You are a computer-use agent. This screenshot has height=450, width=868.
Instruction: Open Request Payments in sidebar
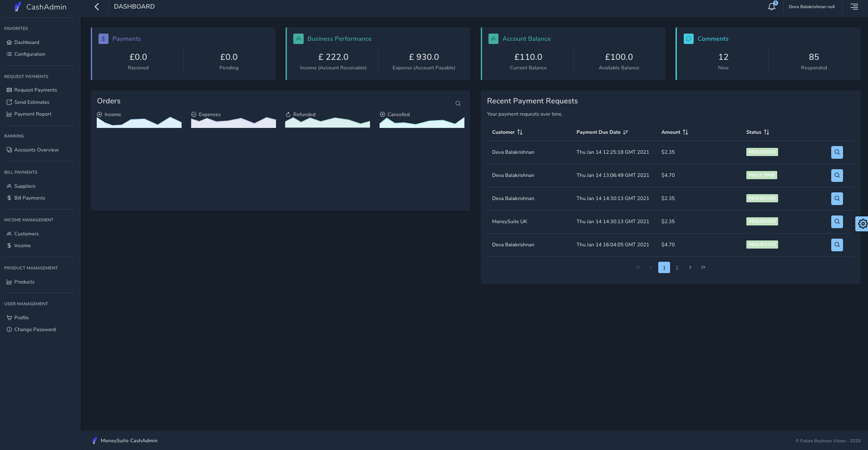(35, 90)
